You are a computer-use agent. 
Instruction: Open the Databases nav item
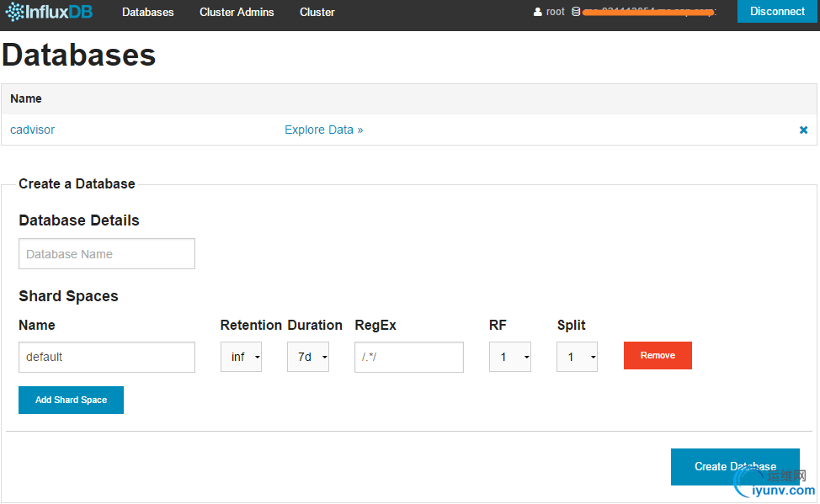[x=148, y=12]
